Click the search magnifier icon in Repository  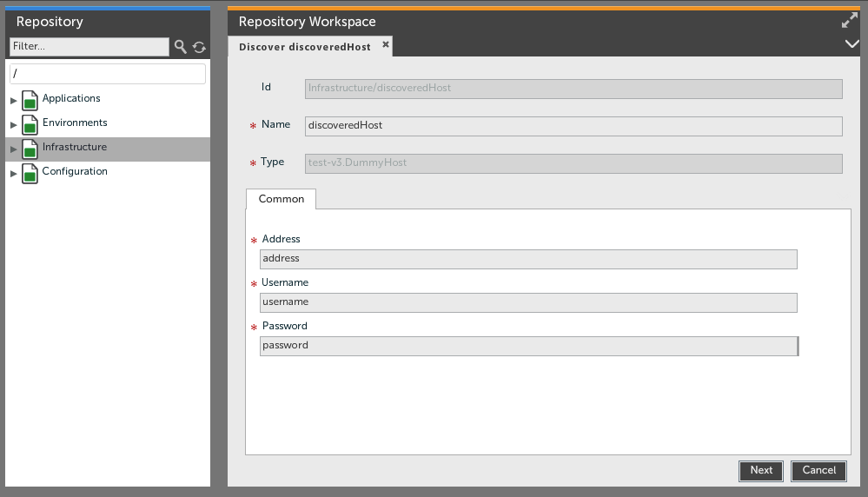[180, 47]
